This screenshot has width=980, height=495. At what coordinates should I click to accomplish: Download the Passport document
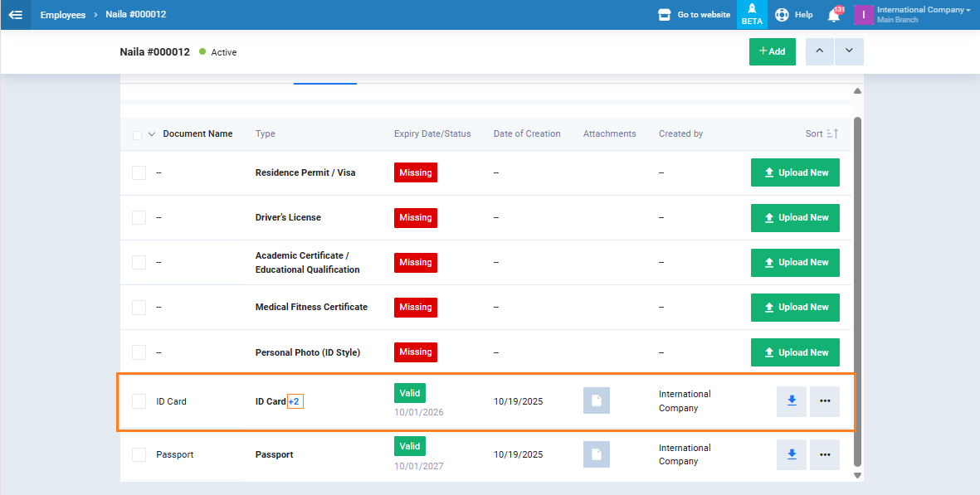pyautogui.click(x=792, y=454)
